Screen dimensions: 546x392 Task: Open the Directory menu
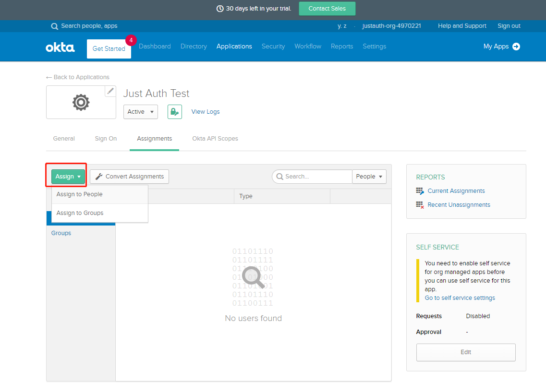pyautogui.click(x=194, y=47)
